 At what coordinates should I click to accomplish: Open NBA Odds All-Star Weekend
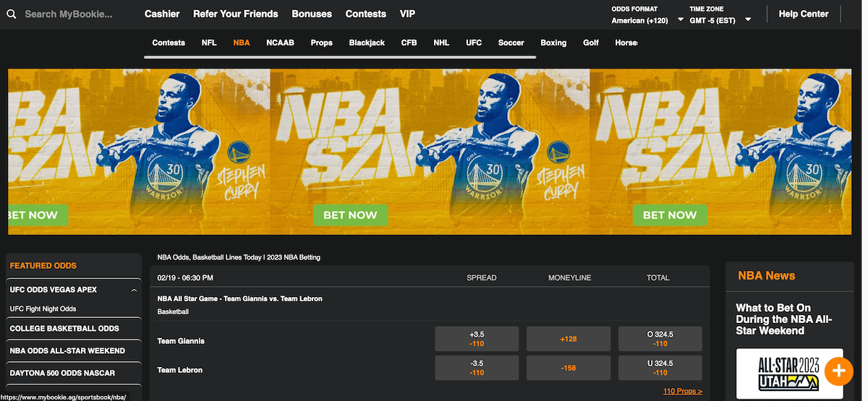click(x=67, y=351)
